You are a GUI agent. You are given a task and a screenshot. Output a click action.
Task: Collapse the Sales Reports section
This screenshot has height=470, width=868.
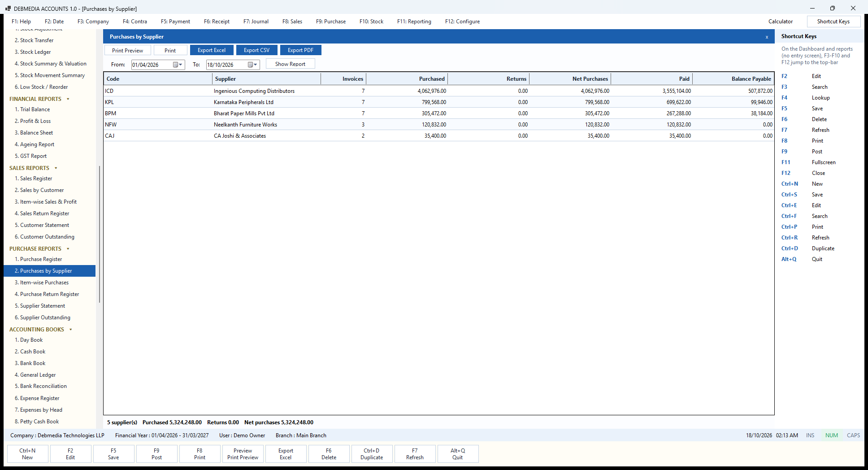point(56,168)
